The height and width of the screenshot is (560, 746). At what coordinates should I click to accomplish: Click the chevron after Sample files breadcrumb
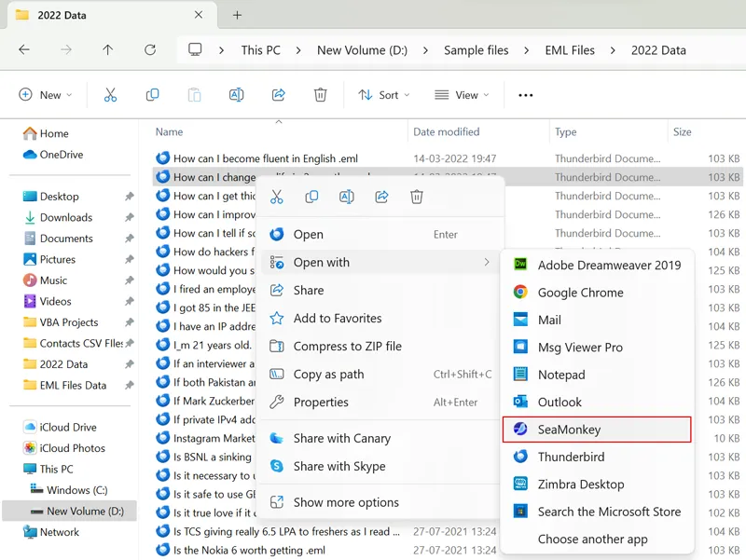pos(526,50)
